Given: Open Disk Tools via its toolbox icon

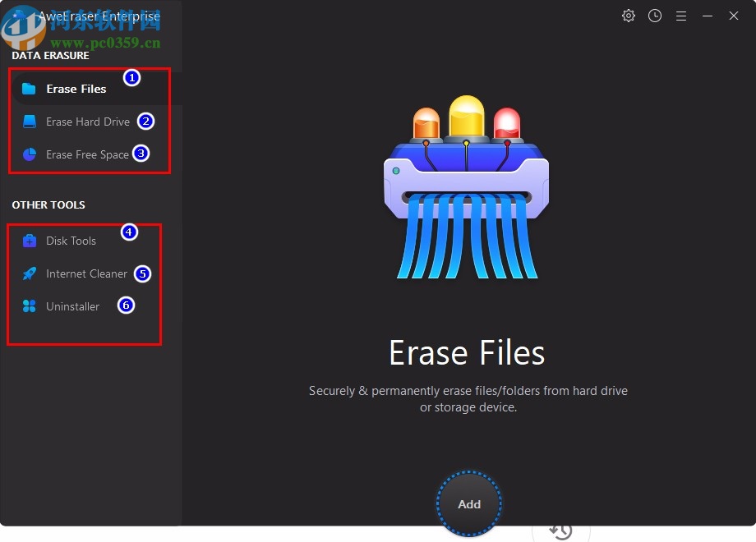Looking at the screenshot, I should pyautogui.click(x=28, y=240).
